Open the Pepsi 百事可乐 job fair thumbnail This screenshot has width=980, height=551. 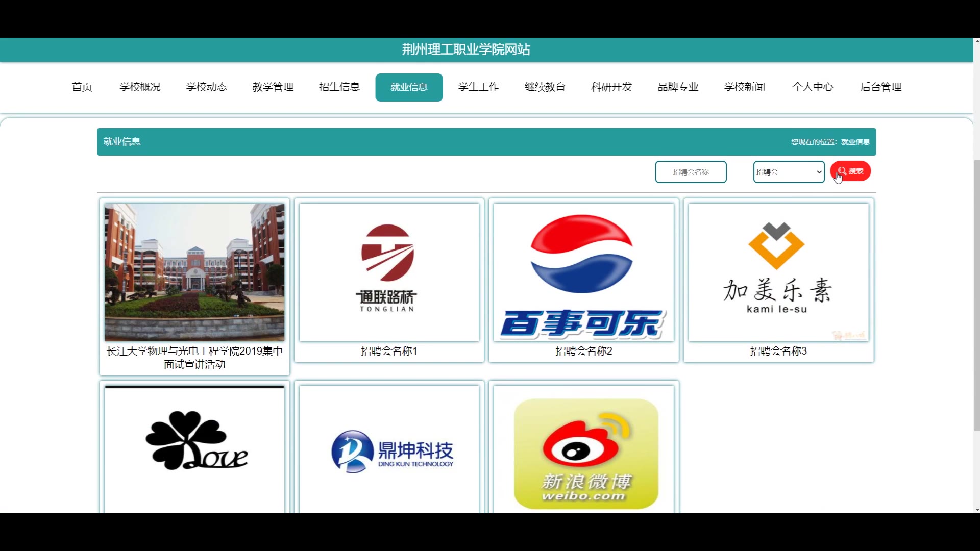[x=583, y=272]
